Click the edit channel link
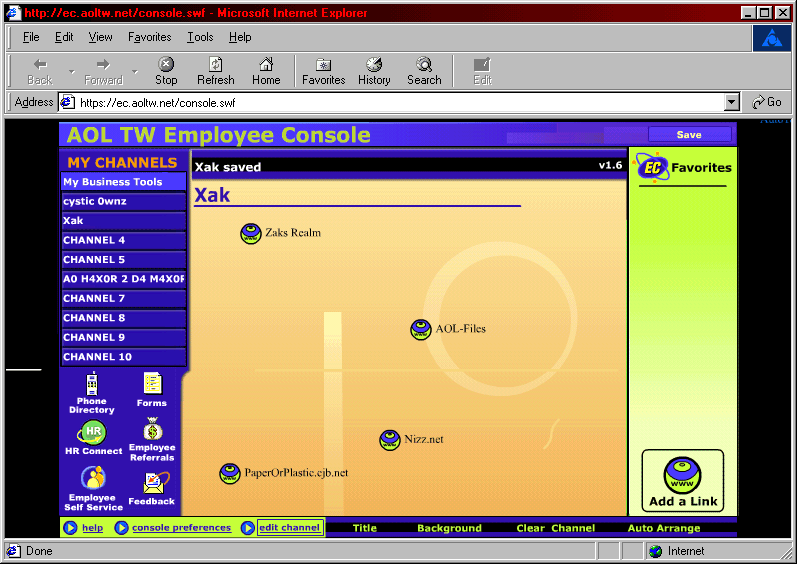The width and height of the screenshot is (797, 564). (x=290, y=528)
